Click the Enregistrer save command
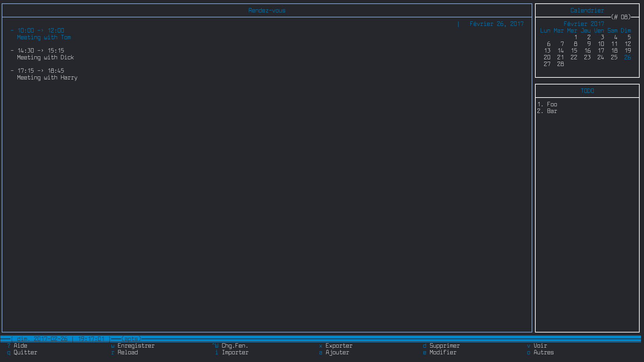Viewport: 644px width, 362px height. [x=136, y=346]
